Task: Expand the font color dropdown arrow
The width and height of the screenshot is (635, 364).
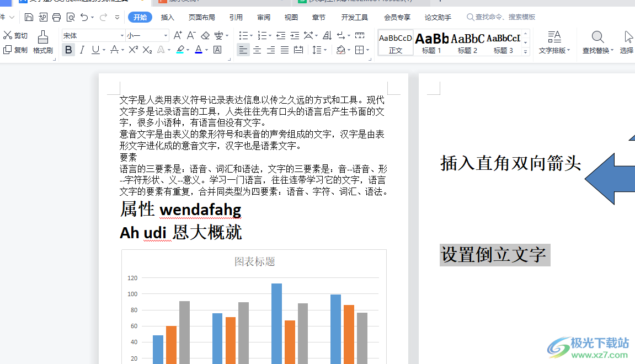Action: click(206, 50)
